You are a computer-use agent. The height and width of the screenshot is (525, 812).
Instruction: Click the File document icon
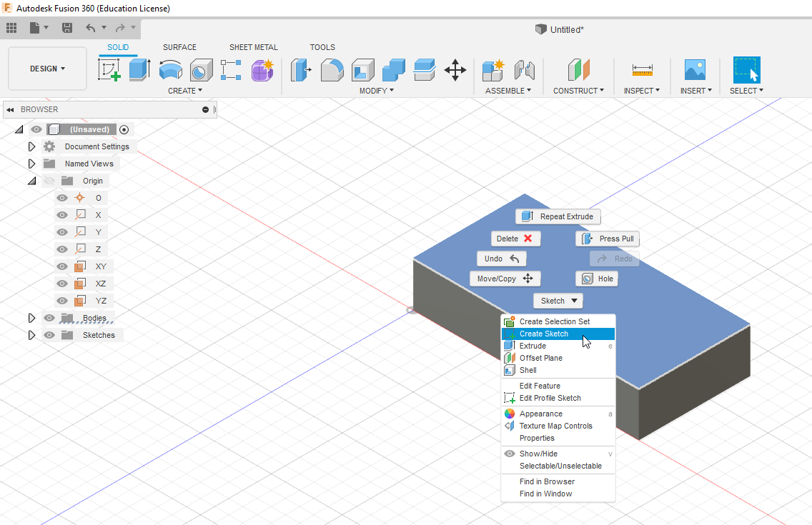(x=35, y=28)
